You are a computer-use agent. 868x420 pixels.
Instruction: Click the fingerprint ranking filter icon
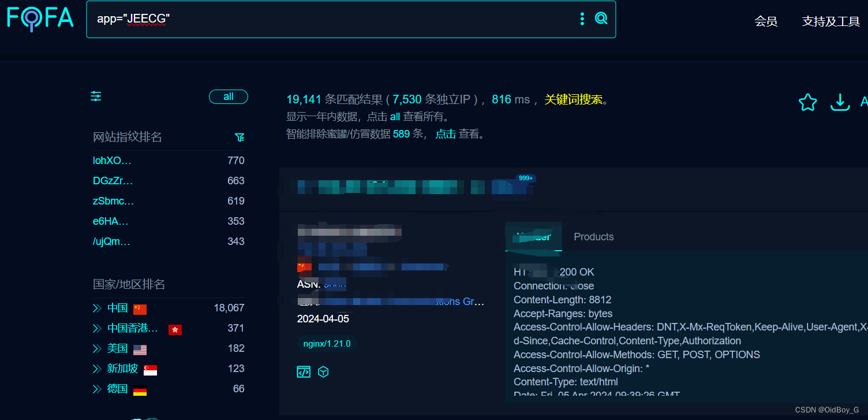pos(240,137)
